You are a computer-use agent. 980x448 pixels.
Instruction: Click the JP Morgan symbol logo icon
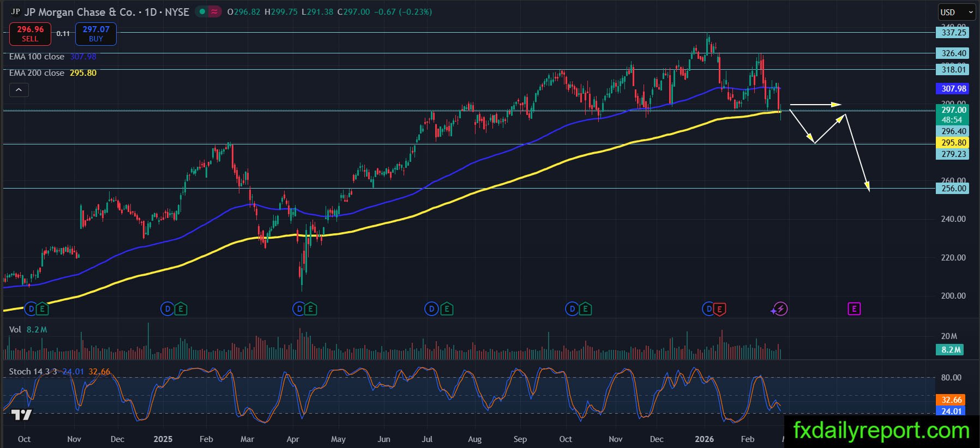tap(15, 11)
